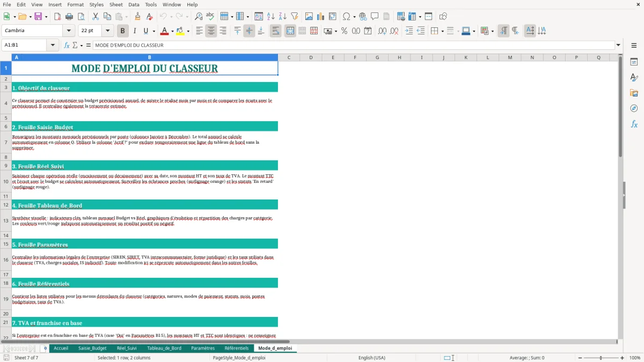The width and height of the screenshot is (644, 362).
Task: Click Add Decimal Place icon
Action: click(x=382, y=31)
